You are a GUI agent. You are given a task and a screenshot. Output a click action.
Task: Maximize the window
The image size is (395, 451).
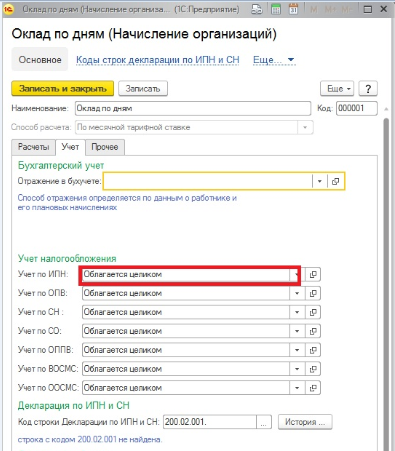(x=368, y=9)
